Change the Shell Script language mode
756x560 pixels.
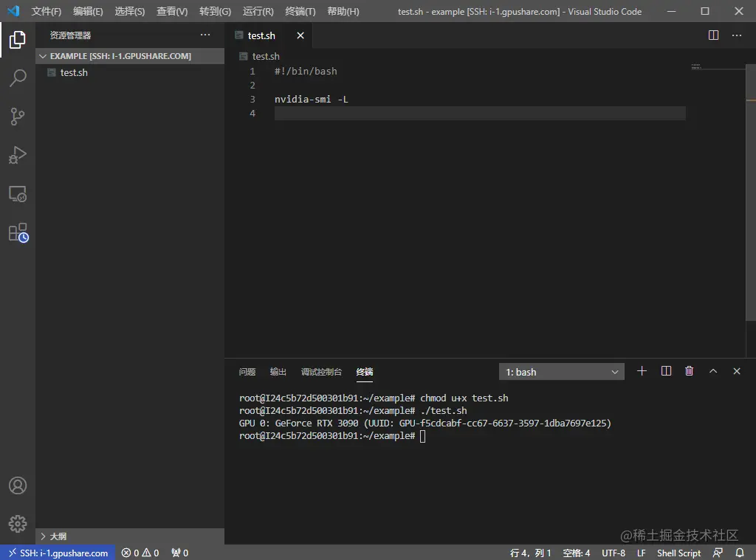pyautogui.click(x=678, y=553)
